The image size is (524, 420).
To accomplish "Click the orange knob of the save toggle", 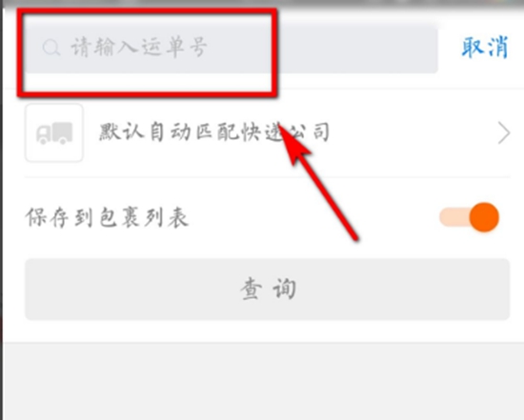I will [484, 217].
